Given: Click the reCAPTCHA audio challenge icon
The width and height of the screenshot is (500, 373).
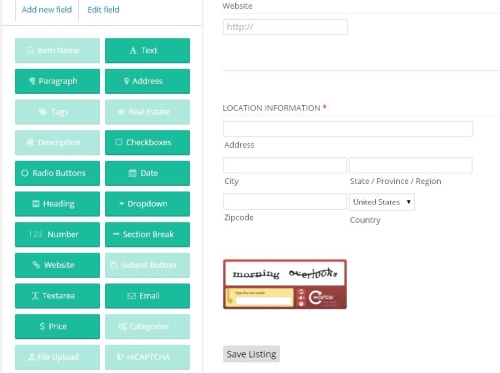Looking at the screenshot, I should tap(301, 298).
